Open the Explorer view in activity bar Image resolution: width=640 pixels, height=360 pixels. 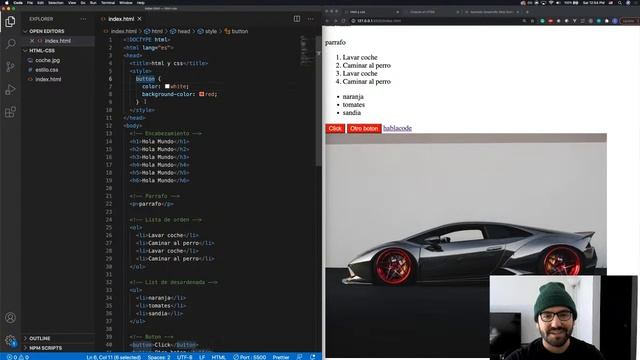10,22
